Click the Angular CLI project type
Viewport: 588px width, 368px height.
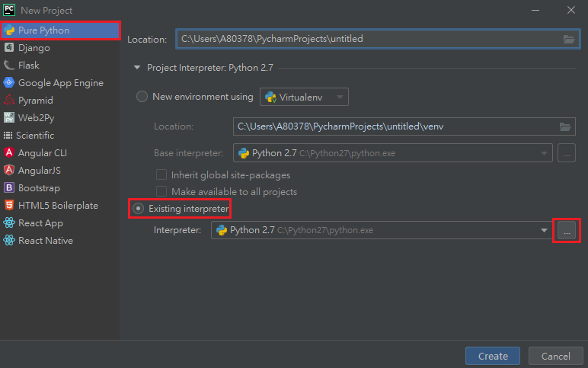60,153
